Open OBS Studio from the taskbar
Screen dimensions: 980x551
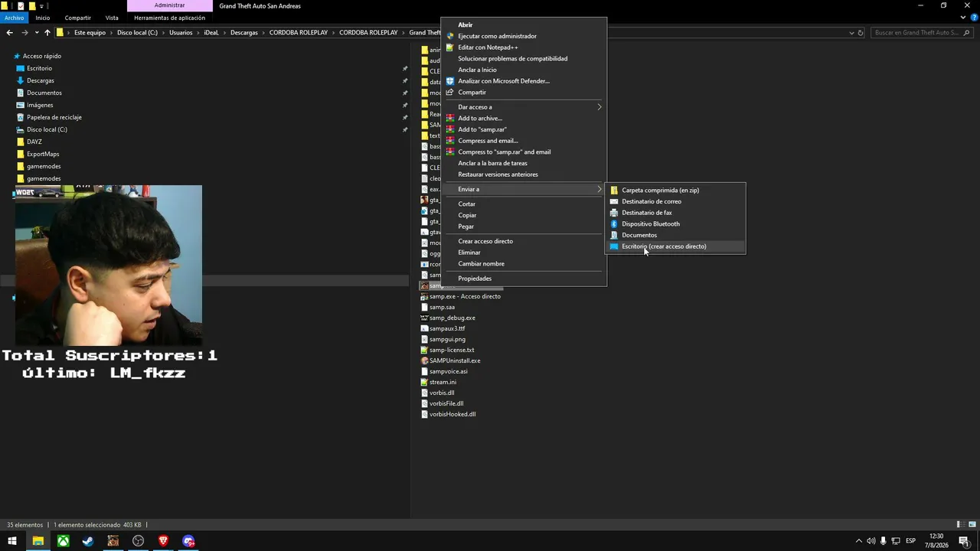[138, 541]
